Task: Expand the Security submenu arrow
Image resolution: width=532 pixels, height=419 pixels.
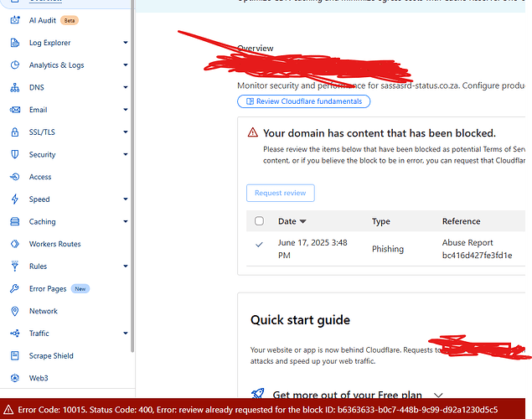Action: point(126,154)
